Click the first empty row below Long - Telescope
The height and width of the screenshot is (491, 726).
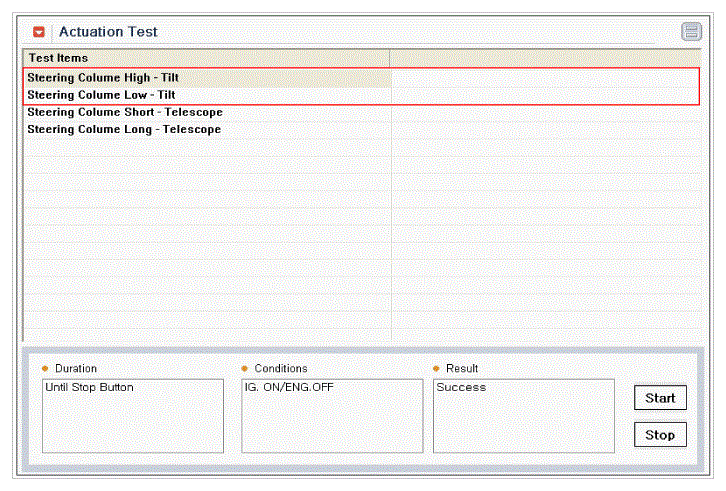[206, 148]
